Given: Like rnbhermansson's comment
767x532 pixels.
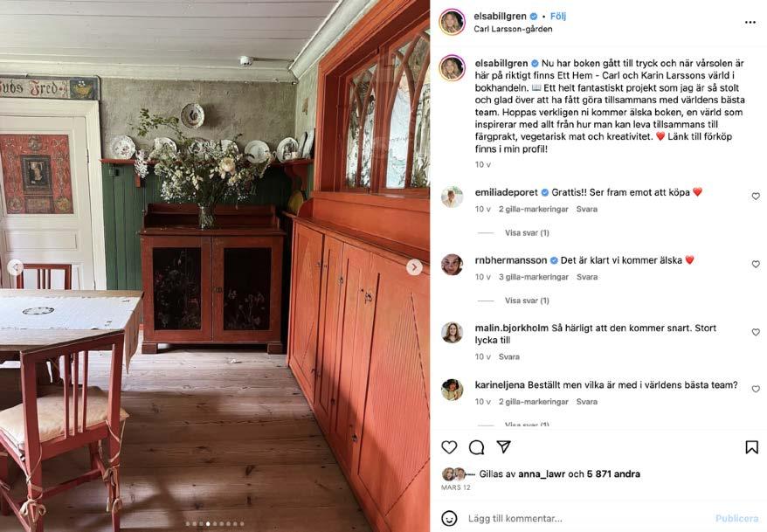Looking at the screenshot, I should [x=756, y=264].
